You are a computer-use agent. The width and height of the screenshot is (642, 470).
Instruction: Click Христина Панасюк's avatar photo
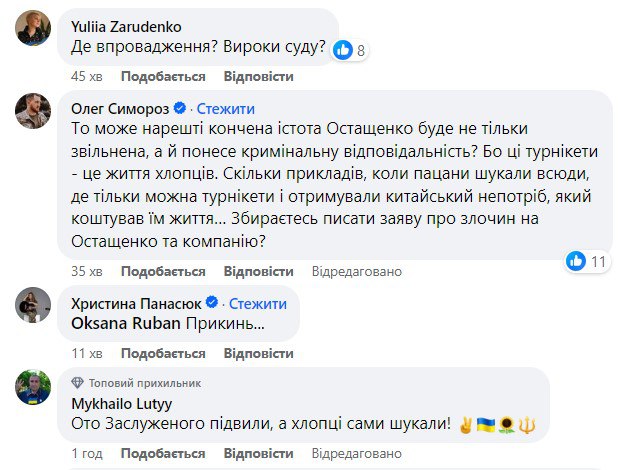click(31, 307)
